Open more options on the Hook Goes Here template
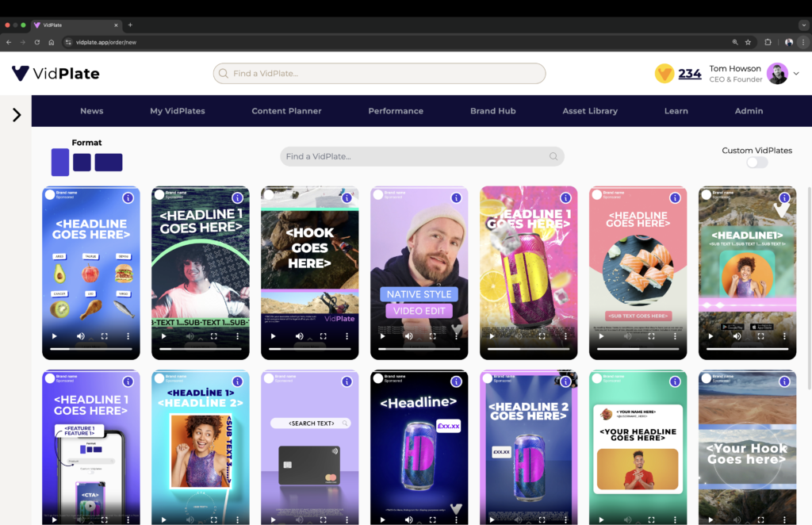Image resolution: width=812 pixels, height=525 pixels. pyautogui.click(x=347, y=336)
